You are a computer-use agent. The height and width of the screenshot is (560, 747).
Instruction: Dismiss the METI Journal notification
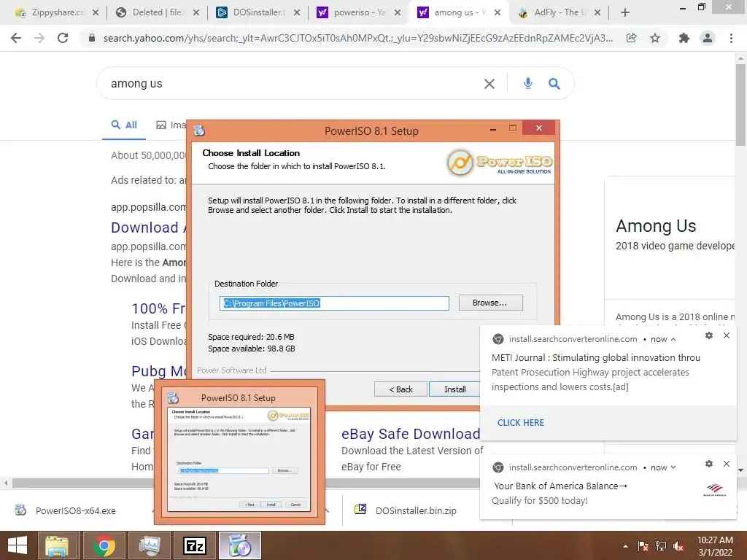(x=727, y=335)
